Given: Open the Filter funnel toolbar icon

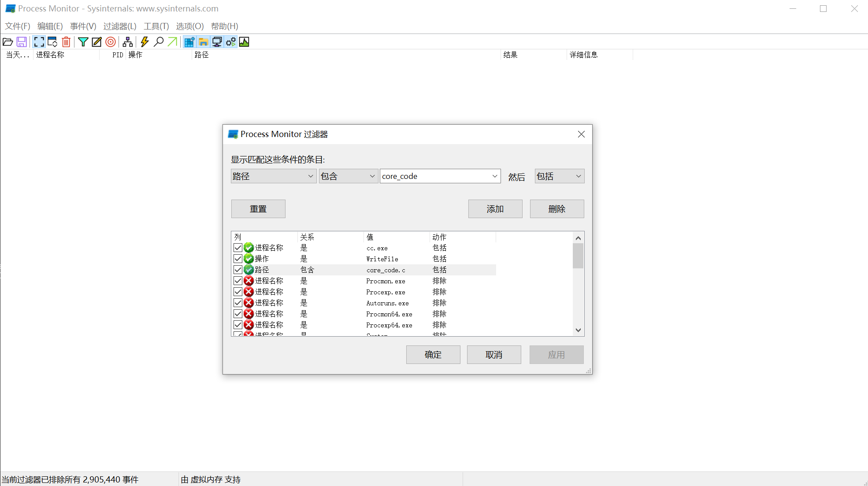Looking at the screenshot, I should [x=83, y=42].
